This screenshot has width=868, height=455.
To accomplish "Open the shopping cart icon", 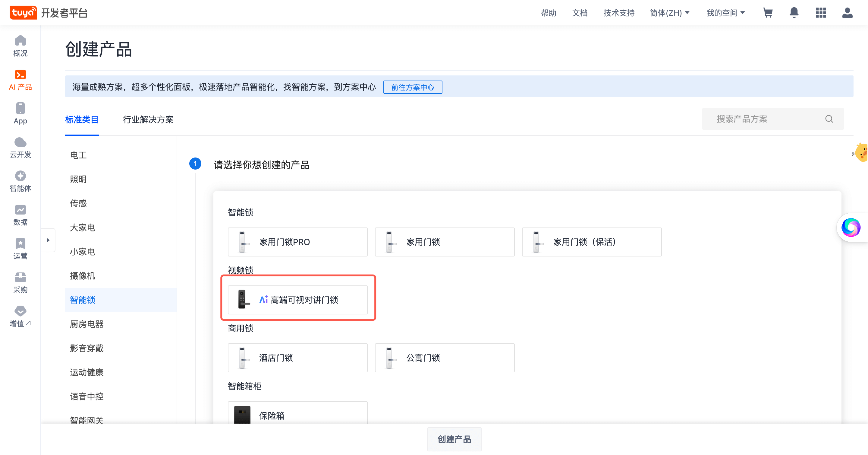I will pos(768,13).
